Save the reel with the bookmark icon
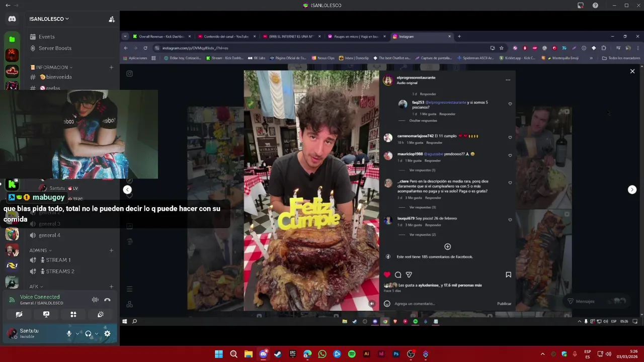Screen dimensions: 644x362 point(508,275)
